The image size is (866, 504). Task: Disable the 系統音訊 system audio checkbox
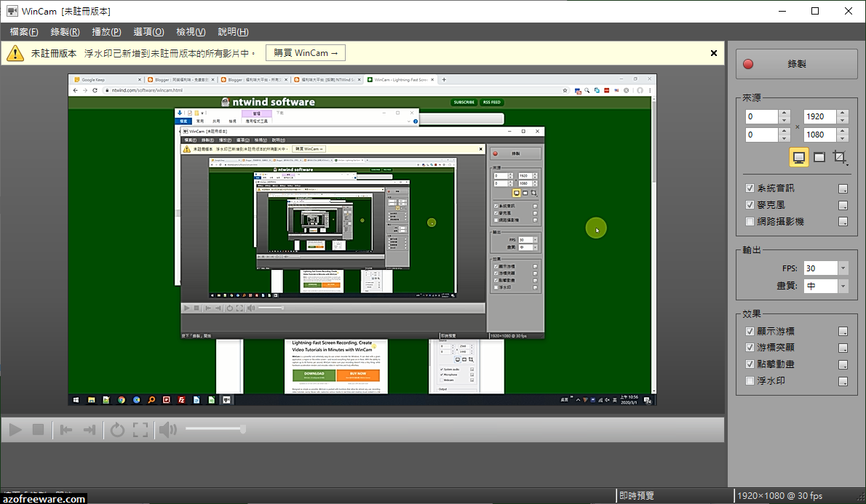tap(750, 188)
